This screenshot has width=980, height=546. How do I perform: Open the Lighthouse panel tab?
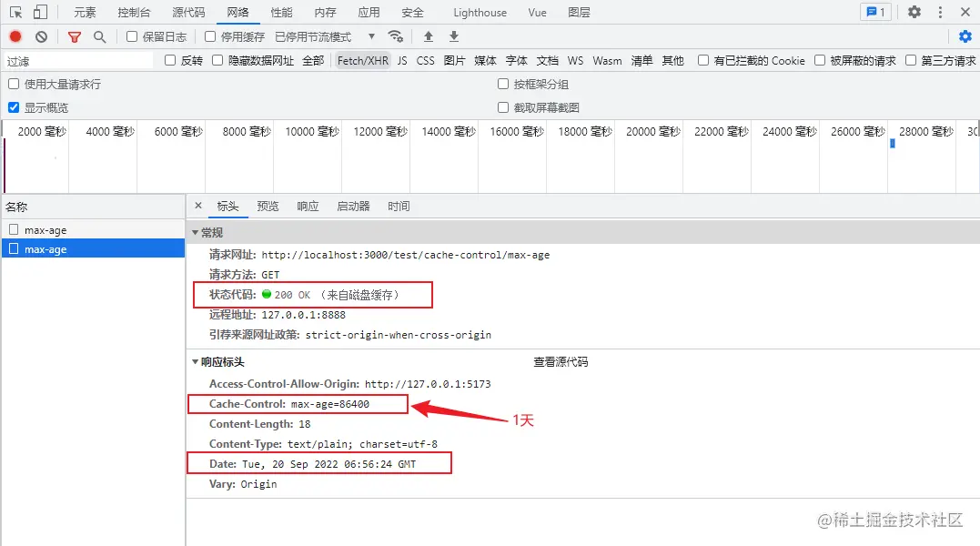[480, 13]
